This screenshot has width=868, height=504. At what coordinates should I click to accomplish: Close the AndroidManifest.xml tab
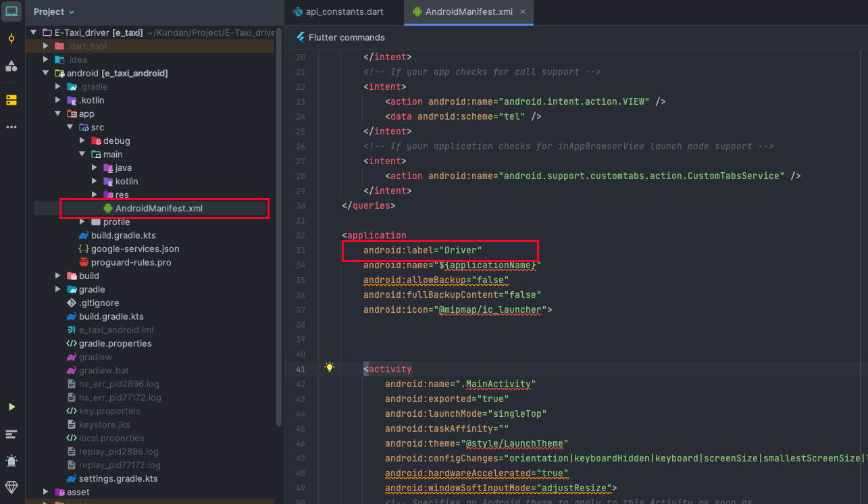pos(523,11)
